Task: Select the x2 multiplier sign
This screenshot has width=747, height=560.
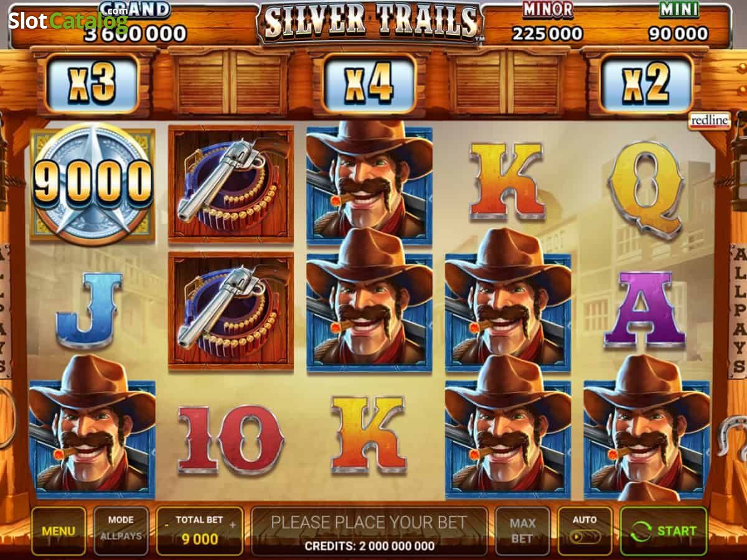Action: (647, 84)
